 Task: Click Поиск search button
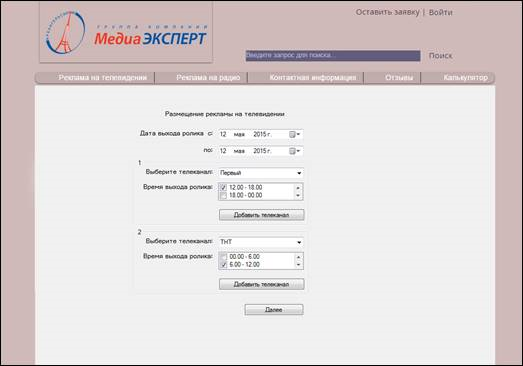(440, 56)
